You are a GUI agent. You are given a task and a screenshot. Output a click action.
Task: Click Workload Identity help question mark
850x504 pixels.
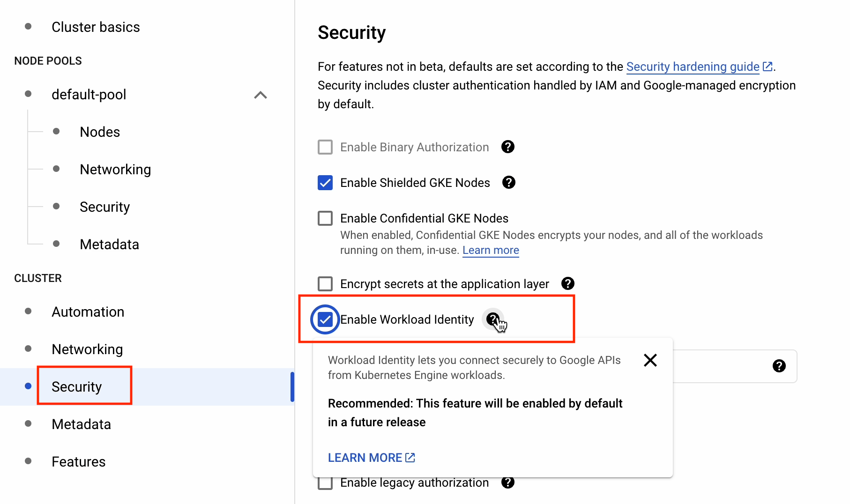click(x=492, y=319)
